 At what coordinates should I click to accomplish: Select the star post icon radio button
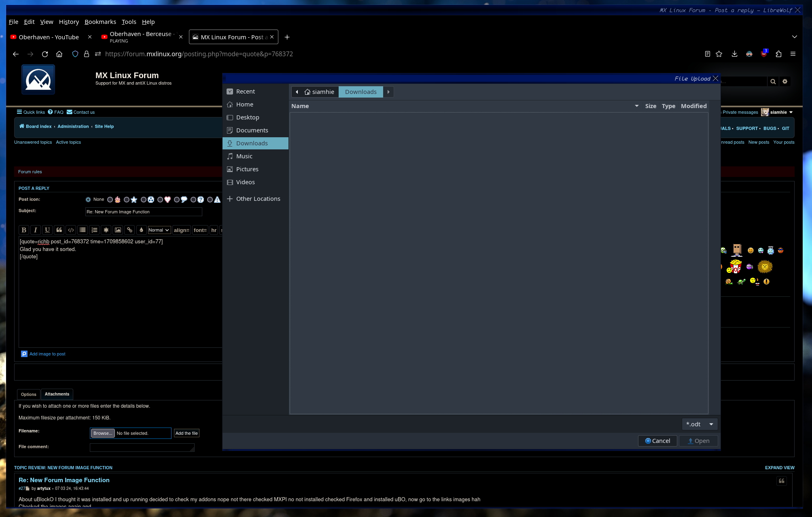coord(127,200)
